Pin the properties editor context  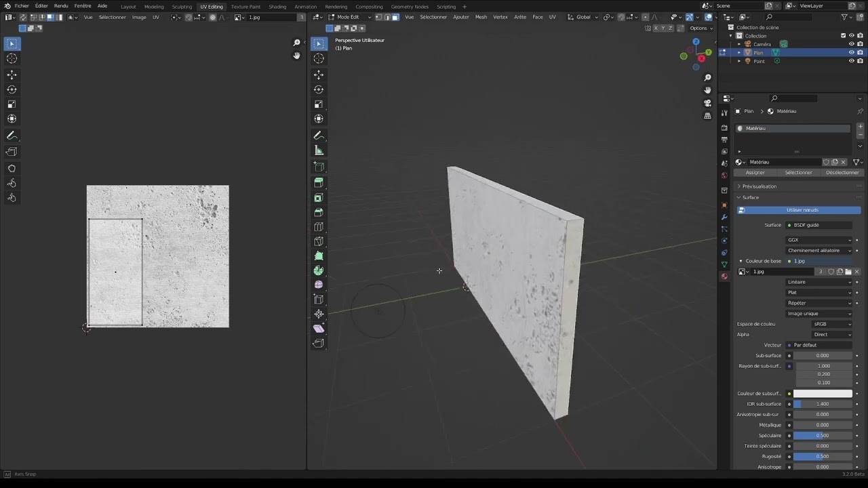coord(860,111)
